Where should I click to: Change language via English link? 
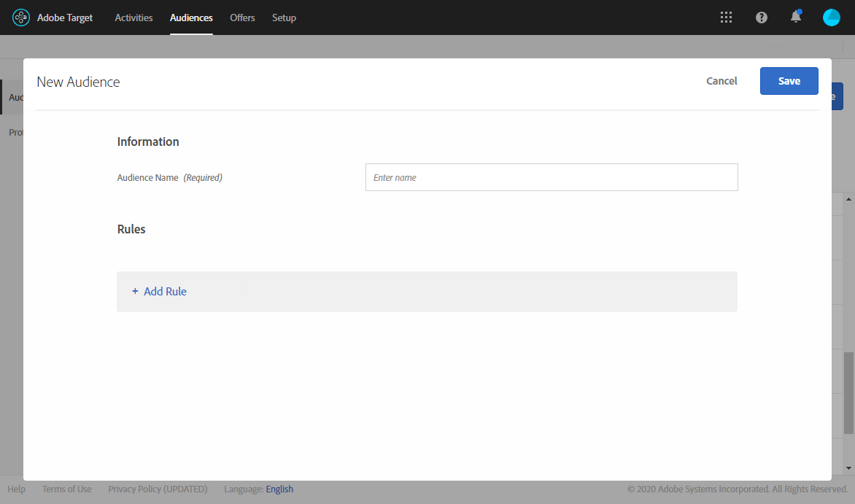pyautogui.click(x=279, y=489)
